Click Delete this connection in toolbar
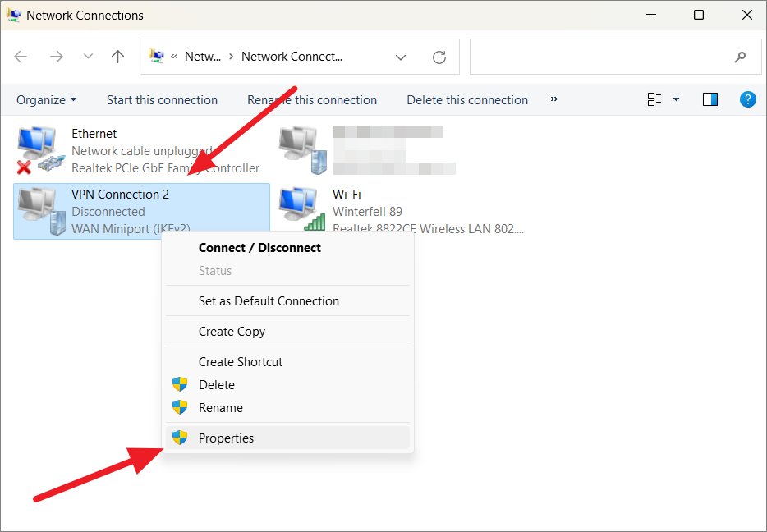 [467, 100]
